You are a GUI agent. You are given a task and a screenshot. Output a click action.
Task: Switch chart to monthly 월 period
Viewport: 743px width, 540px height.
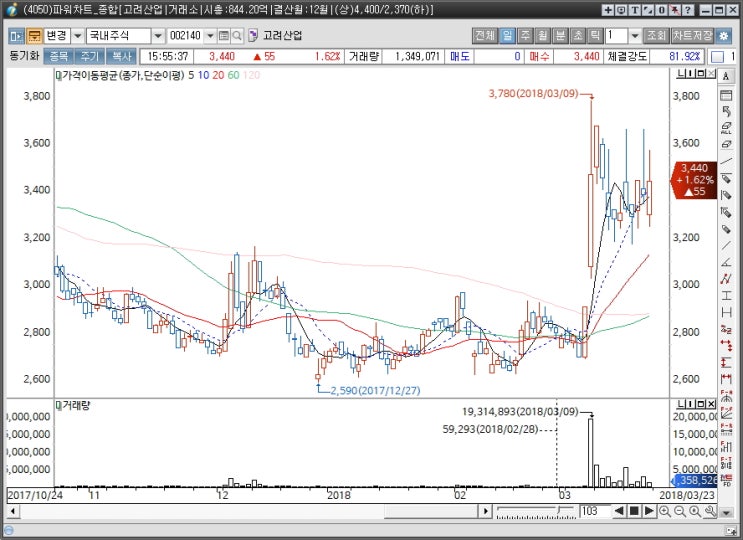(x=543, y=36)
